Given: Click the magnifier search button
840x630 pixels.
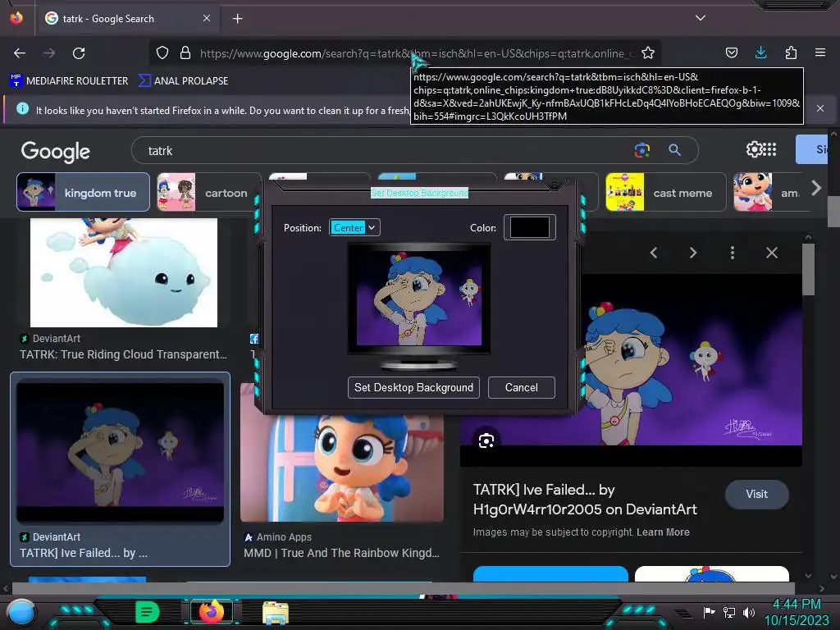Looking at the screenshot, I should 675,150.
